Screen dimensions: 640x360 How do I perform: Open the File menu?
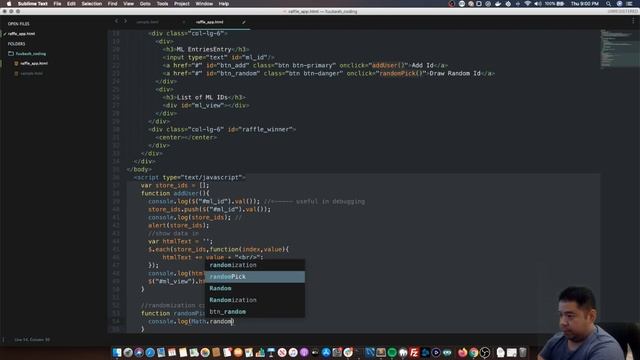(x=57, y=4)
